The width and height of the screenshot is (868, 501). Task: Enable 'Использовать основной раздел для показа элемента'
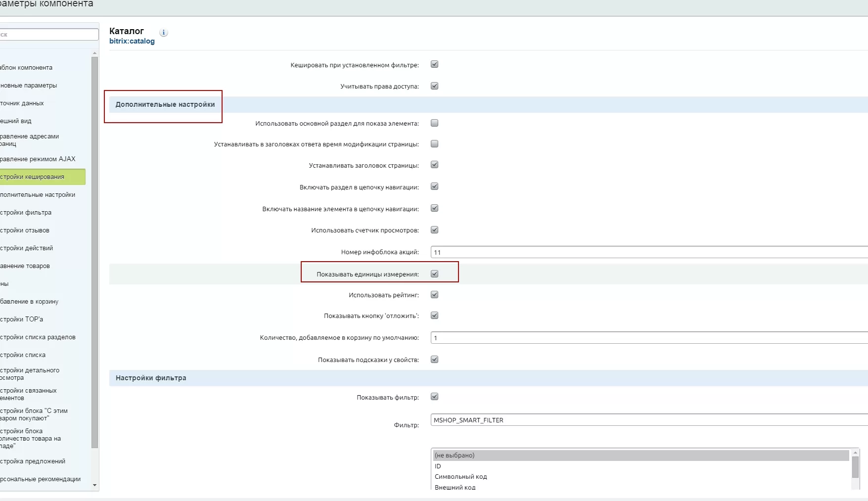[435, 123]
